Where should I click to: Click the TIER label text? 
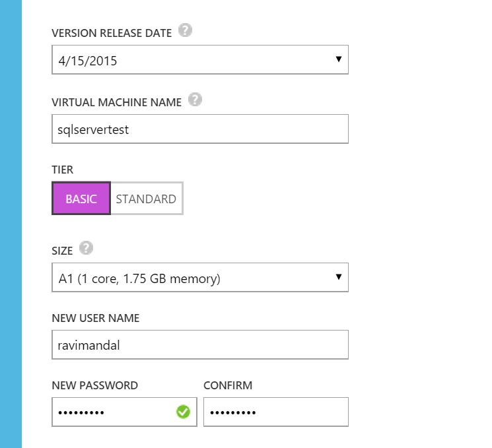pyautogui.click(x=62, y=170)
